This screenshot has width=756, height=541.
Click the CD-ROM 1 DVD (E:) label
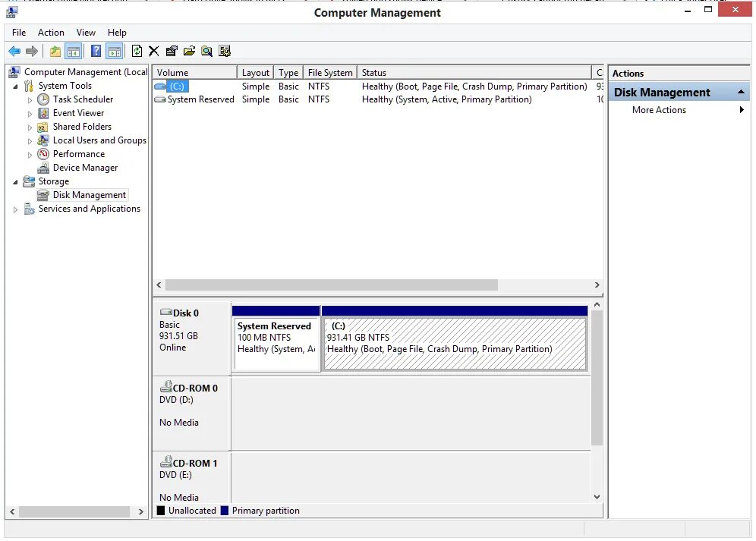pyautogui.click(x=191, y=478)
